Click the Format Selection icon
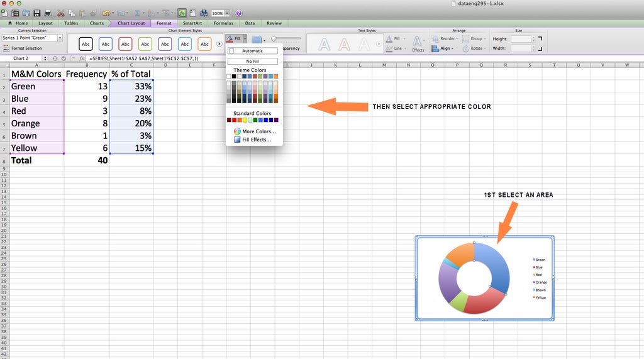Screen dimensions: 644x359 [x=6, y=48]
